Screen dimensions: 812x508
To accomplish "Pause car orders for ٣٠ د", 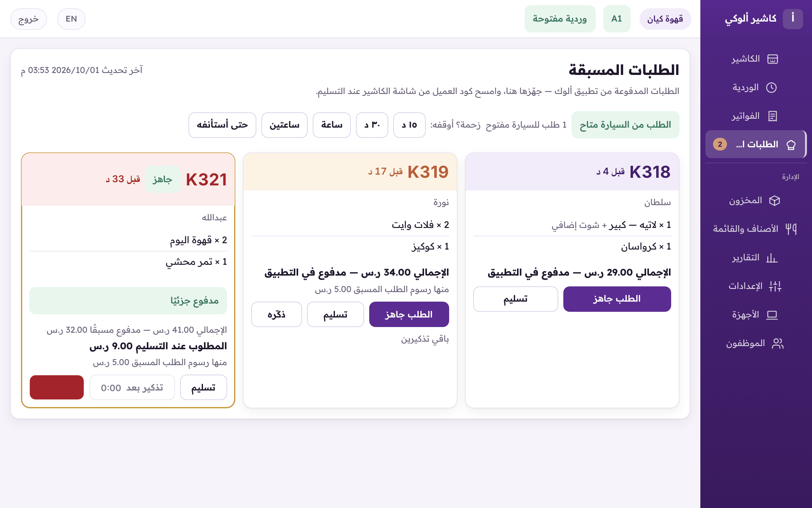I will (x=372, y=125).
